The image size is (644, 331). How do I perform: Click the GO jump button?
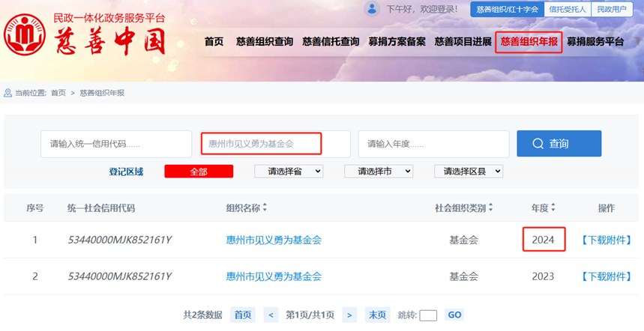(x=454, y=315)
